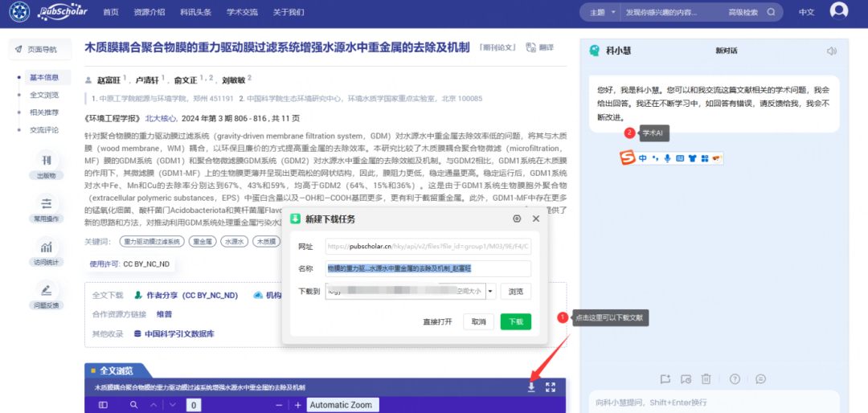Toggle the 科小慧 speaker sound icon
The height and width of the screenshot is (413, 868).
pyautogui.click(x=832, y=51)
